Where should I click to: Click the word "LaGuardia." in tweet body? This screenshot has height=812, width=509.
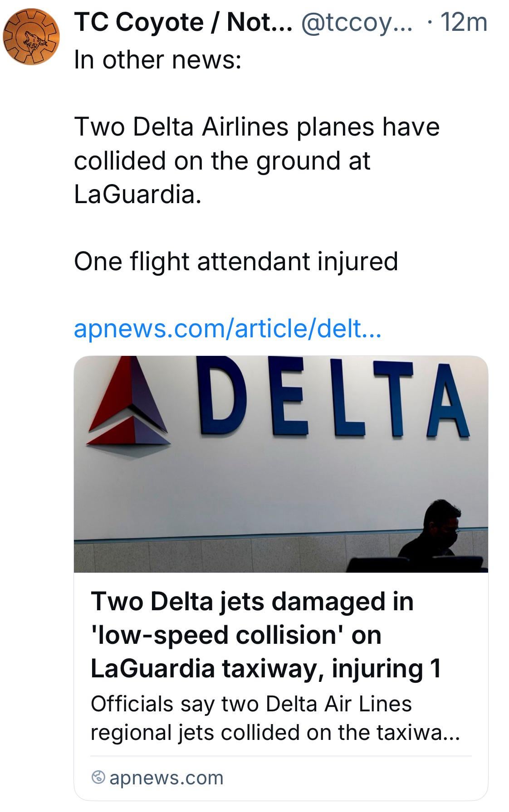(x=137, y=194)
